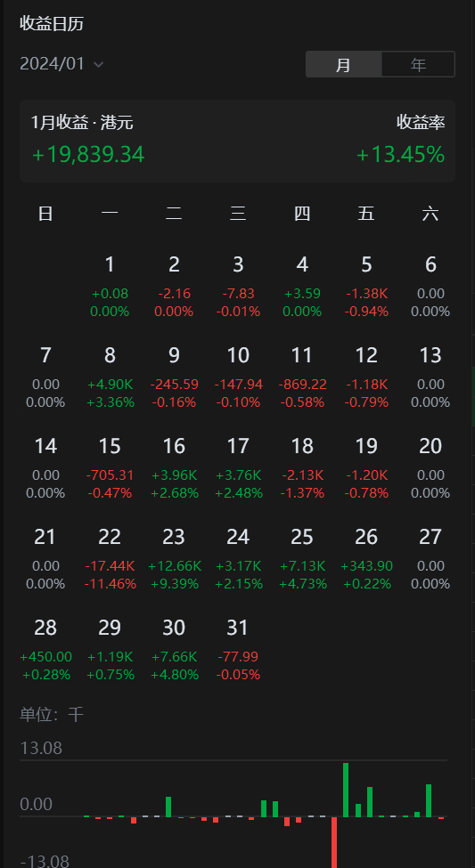
Task: Click the large red loss bar
Action: point(334,842)
